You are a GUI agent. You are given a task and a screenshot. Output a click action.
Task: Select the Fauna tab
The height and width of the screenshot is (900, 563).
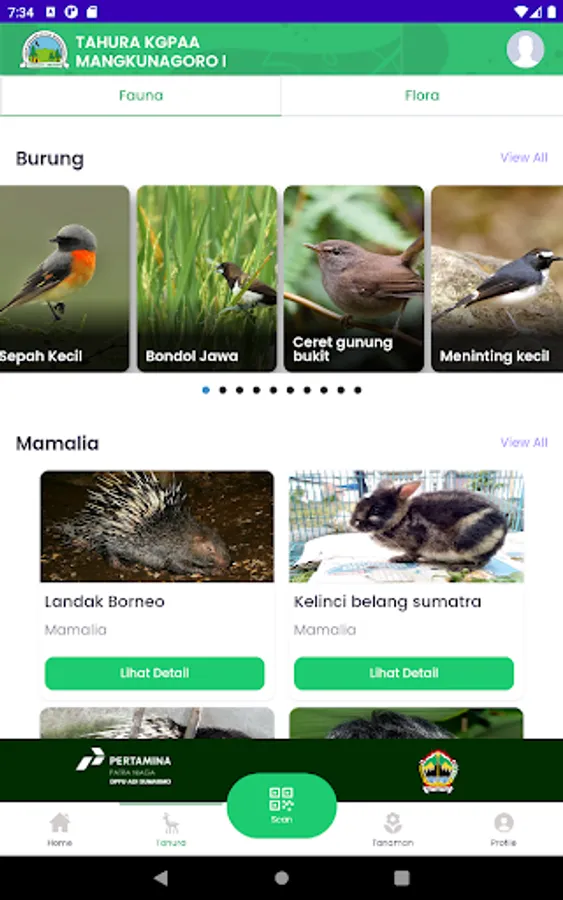(x=141, y=95)
